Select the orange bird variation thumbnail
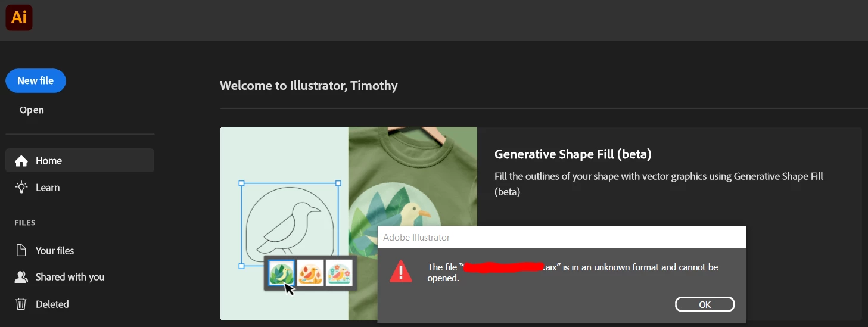868x327 pixels. coord(310,273)
